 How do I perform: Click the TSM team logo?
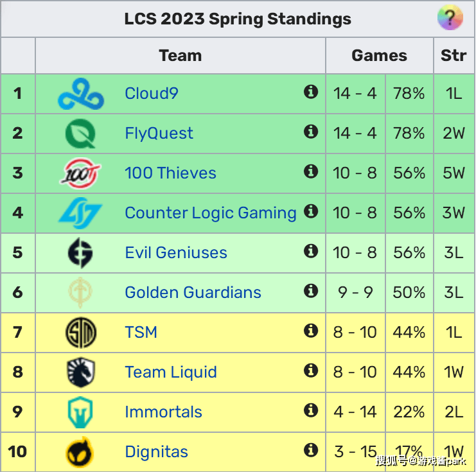81,333
